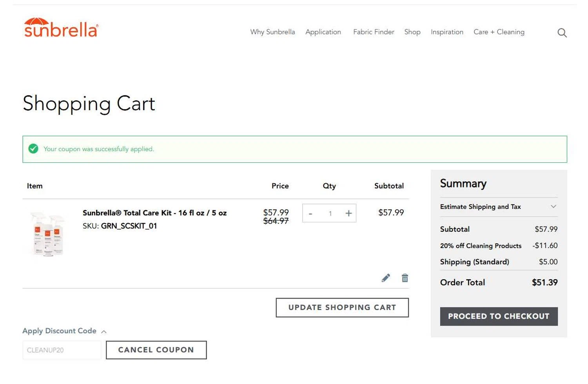Open the Fabric Finder menu
This screenshot has width=588, height=384.
click(374, 32)
